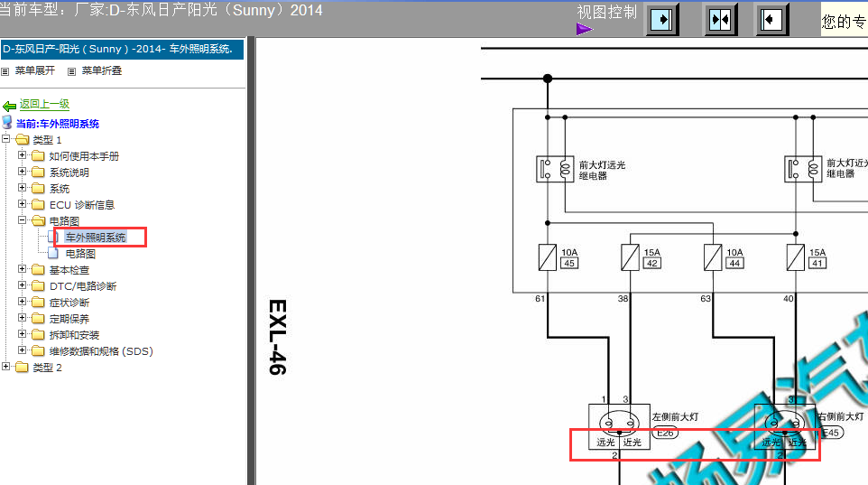Image resolution: width=868 pixels, height=485 pixels.
Task: Open ECU 诊断信息 tree item
Action: 82,205
